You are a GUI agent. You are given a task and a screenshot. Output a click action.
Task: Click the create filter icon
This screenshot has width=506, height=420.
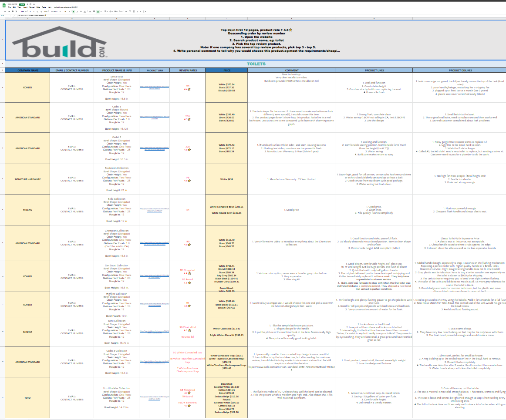tap(138, 12)
